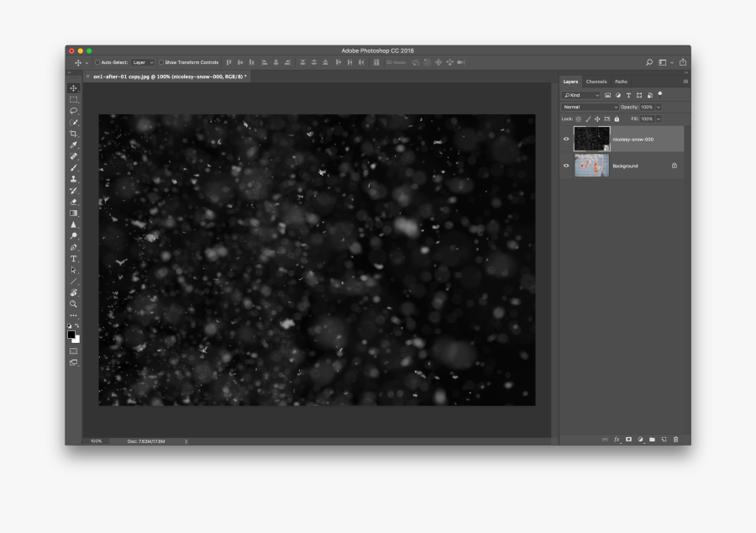The width and height of the screenshot is (756, 533).
Task: Open the Opacity dropdown arrow
Action: click(x=659, y=107)
